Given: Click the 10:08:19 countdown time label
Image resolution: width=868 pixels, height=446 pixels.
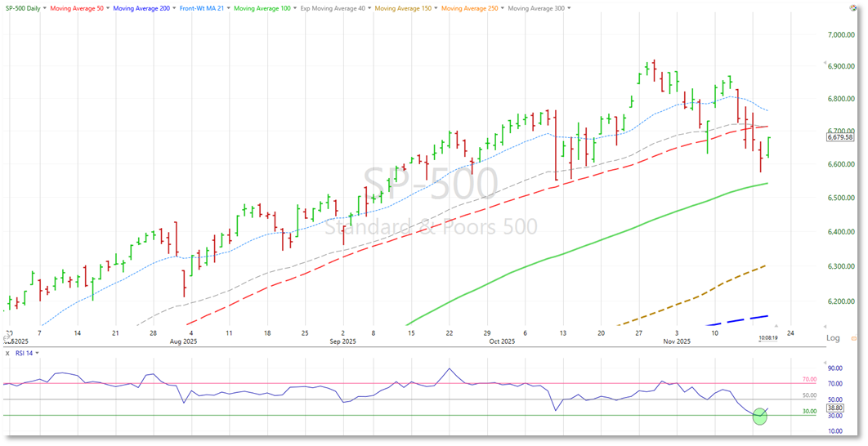Looking at the screenshot, I should click(x=767, y=337).
